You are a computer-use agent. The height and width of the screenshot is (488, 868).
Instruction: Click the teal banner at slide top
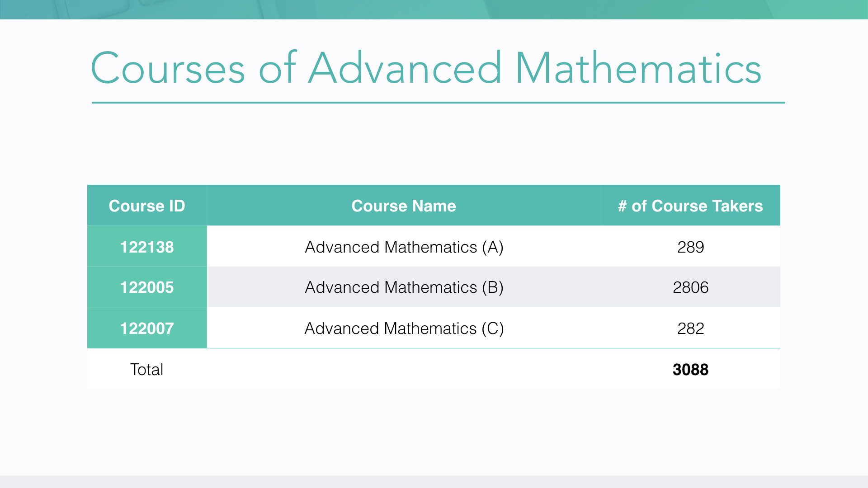click(434, 9)
